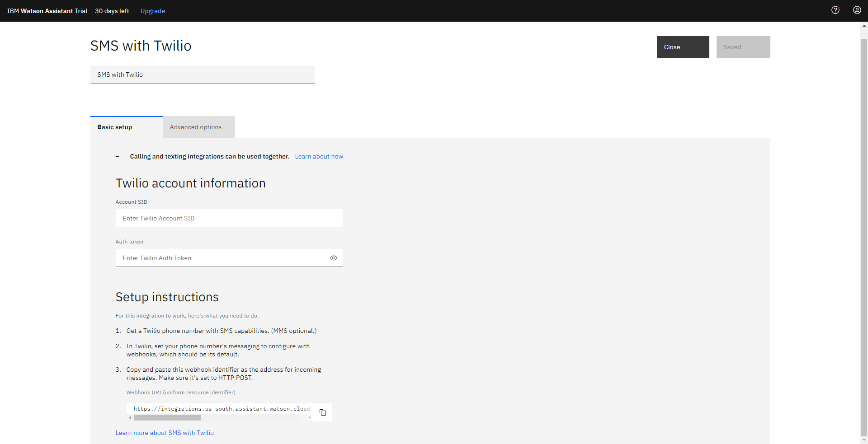Click the webhook scrollbar right arrow
Viewport: 868px width, 444px height.
[x=310, y=418]
